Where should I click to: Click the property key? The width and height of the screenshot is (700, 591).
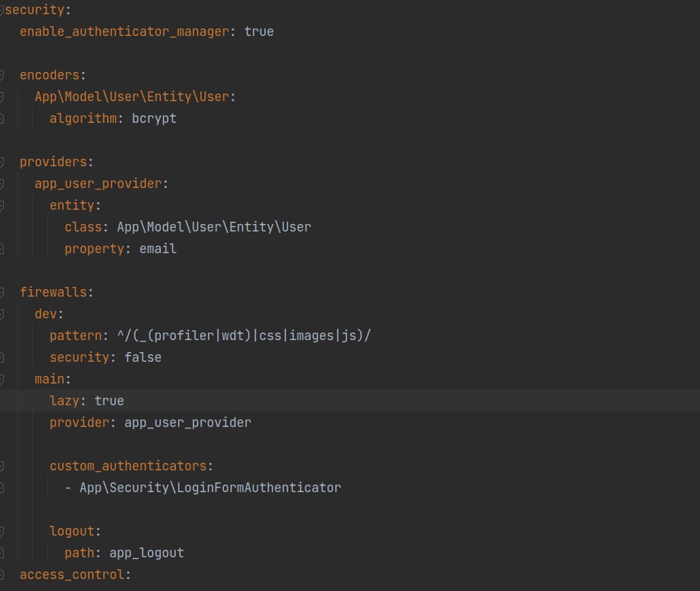click(x=94, y=249)
